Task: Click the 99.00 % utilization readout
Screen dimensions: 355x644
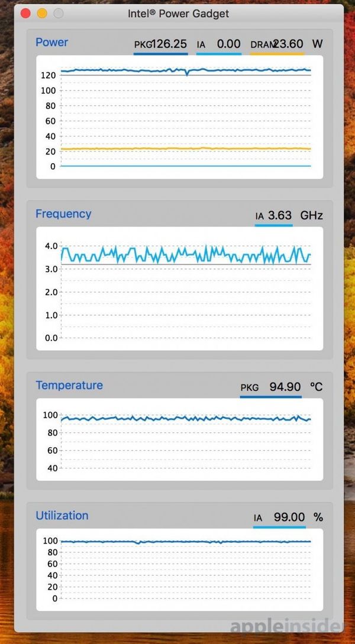Action: pos(289,517)
